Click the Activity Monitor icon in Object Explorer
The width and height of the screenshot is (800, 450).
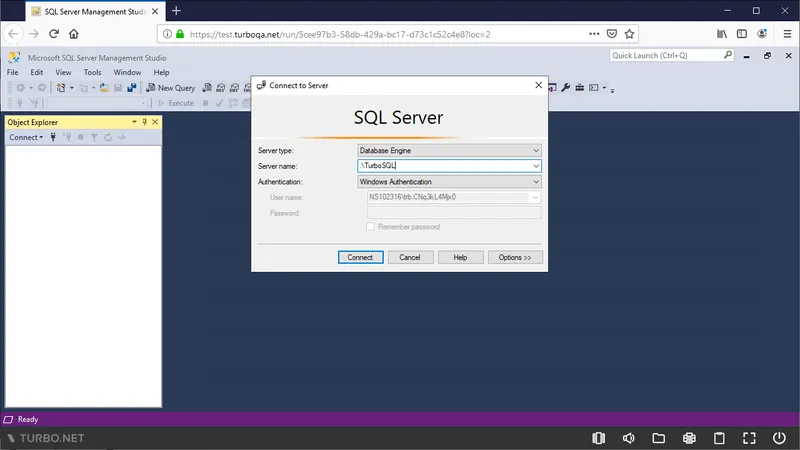[x=121, y=137]
